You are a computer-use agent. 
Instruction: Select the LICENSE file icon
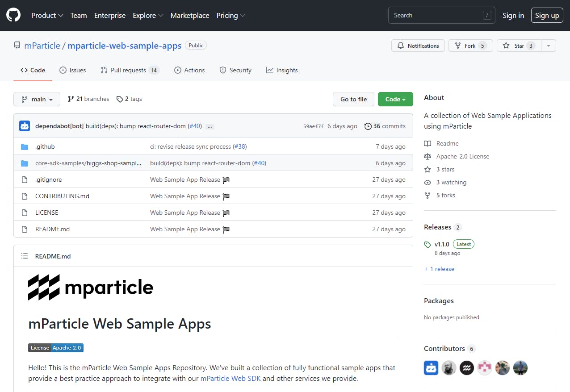[x=25, y=213]
